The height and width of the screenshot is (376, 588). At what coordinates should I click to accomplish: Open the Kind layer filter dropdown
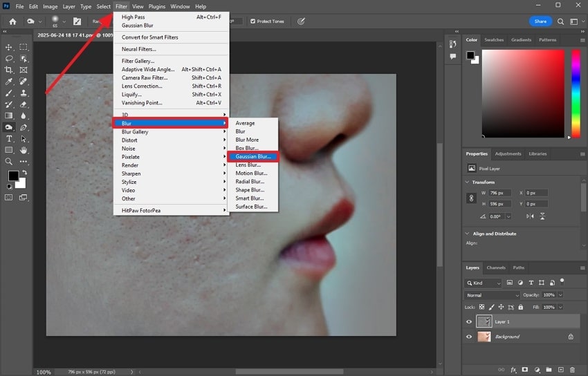[x=483, y=283]
